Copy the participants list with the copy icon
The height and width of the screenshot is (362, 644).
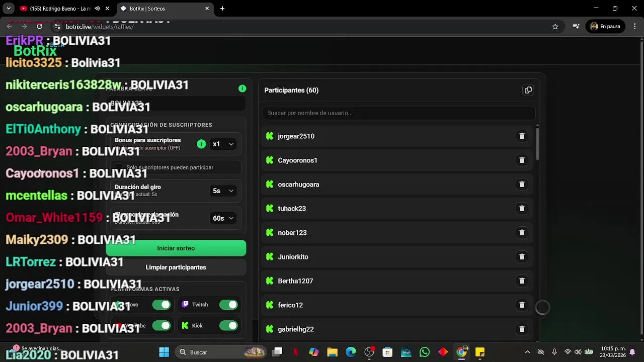point(528,90)
